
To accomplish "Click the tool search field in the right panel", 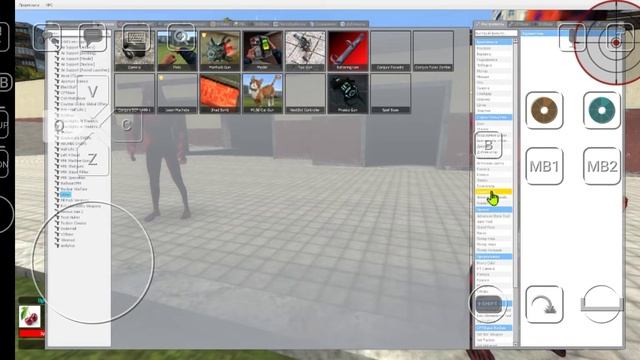I will tap(496, 33).
